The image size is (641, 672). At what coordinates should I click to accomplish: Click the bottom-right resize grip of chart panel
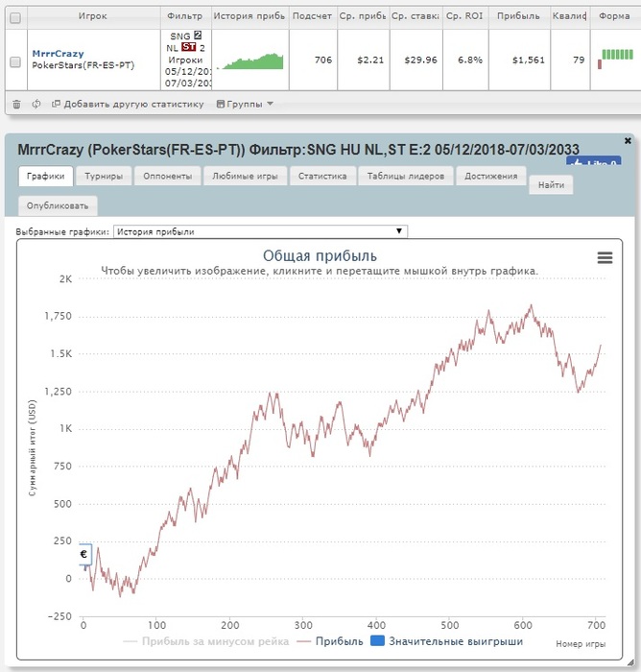point(630,662)
